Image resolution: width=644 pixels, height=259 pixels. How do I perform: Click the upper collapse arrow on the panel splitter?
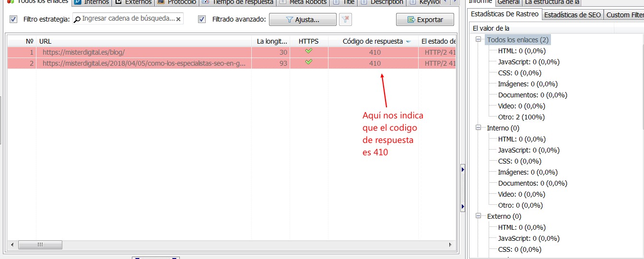pyautogui.click(x=462, y=169)
